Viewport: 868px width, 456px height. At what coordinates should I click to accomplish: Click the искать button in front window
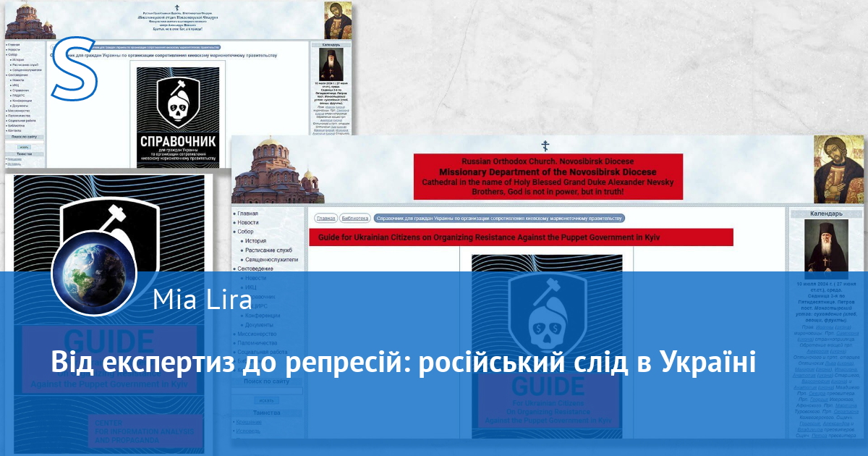tap(266, 400)
